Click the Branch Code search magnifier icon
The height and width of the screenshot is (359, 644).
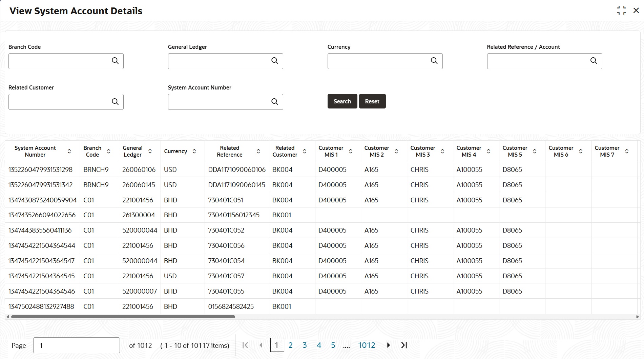click(115, 61)
